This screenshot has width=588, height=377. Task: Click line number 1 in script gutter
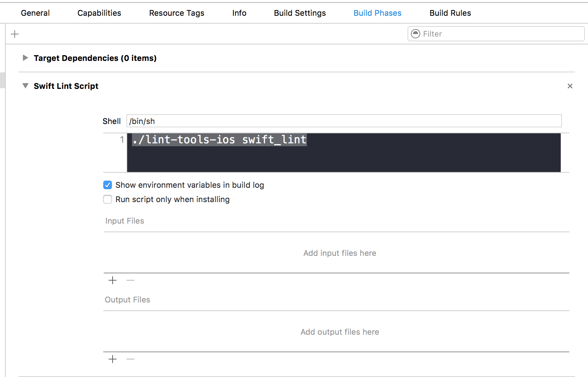click(122, 139)
